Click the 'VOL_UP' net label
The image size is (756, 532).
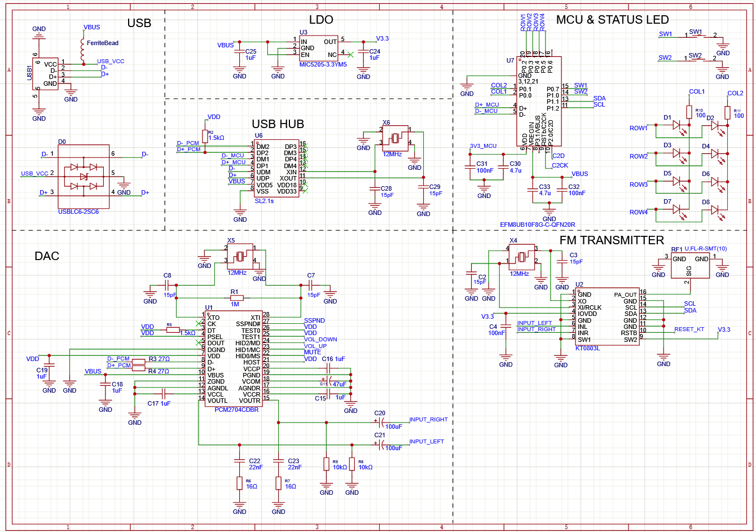[x=315, y=346]
